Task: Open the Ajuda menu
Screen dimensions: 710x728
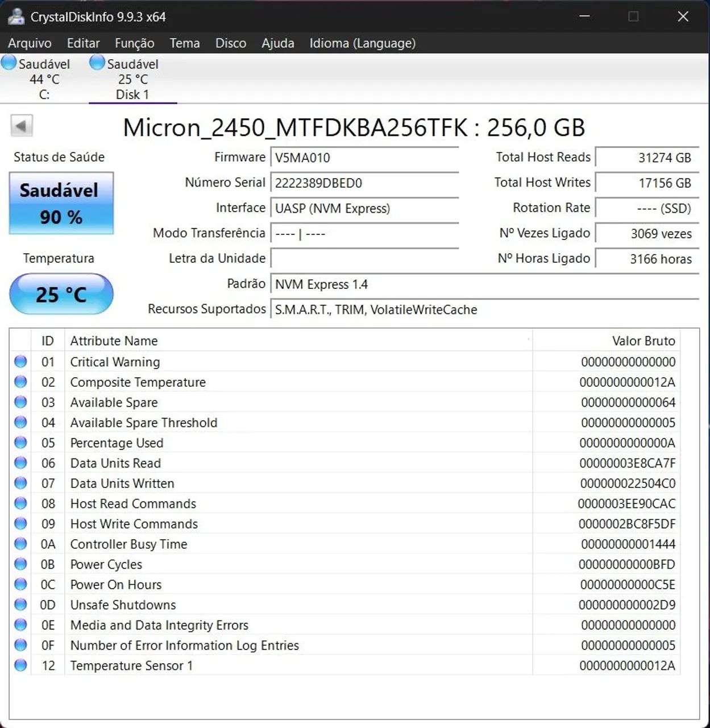Action: 278,43
